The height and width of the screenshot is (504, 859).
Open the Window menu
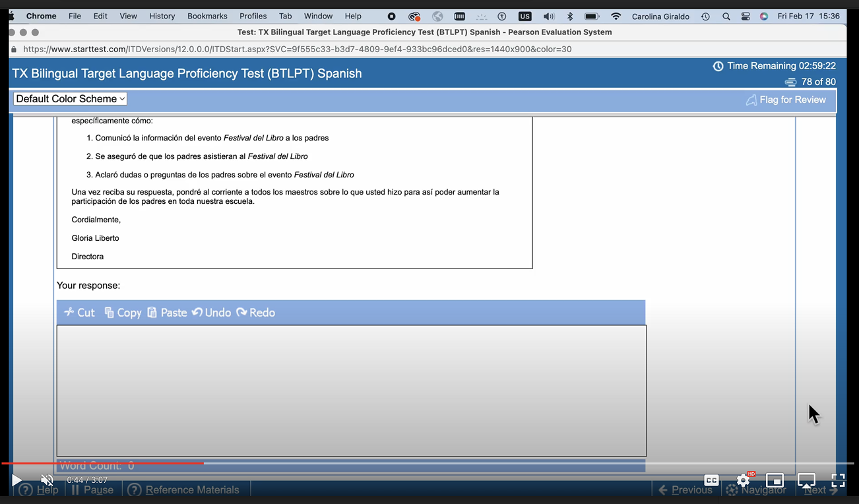pyautogui.click(x=318, y=16)
